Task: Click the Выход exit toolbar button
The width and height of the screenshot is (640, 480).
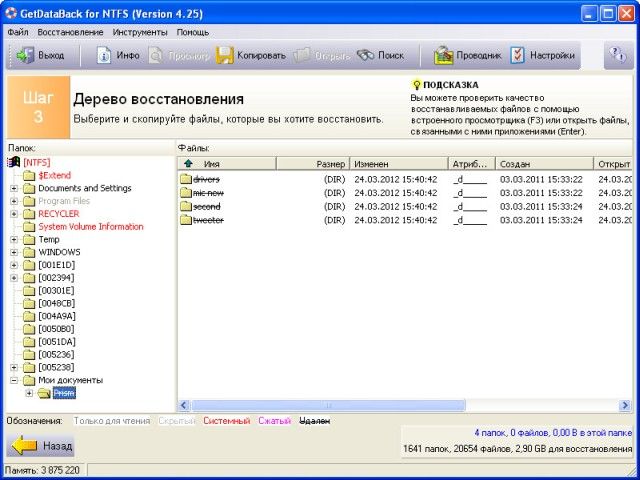Action: 40,55
